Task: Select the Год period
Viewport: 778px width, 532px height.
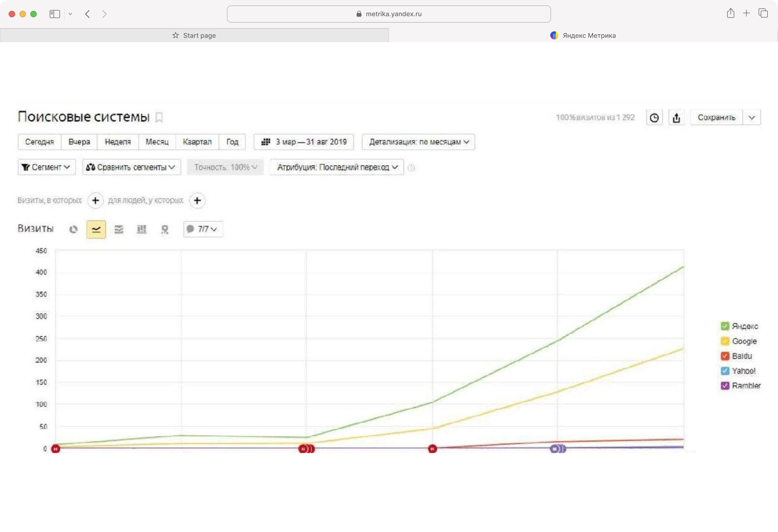Action: 232,142
